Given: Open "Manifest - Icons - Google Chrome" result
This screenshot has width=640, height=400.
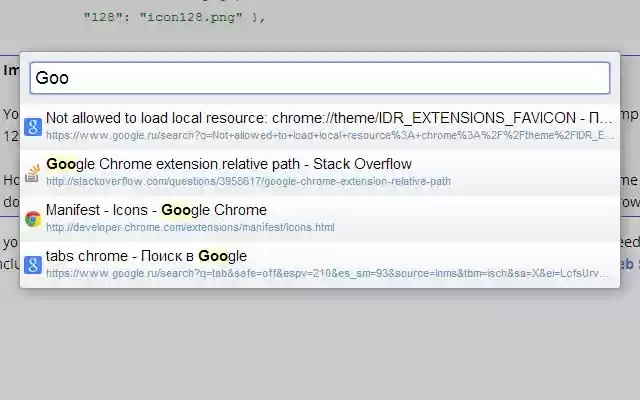Looking at the screenshot, I should 320,219.
